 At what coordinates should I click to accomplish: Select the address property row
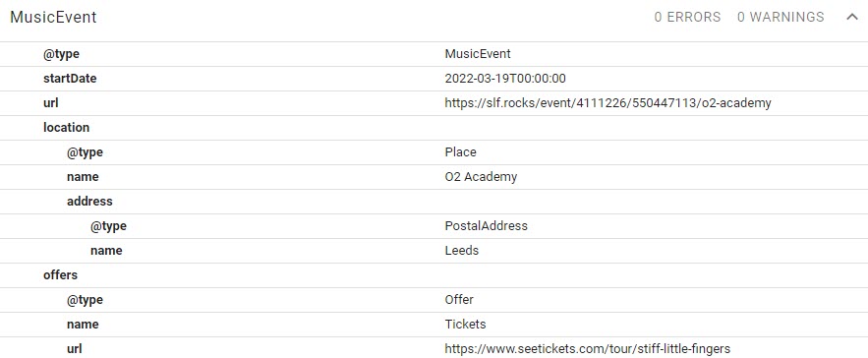pos(434,202)
